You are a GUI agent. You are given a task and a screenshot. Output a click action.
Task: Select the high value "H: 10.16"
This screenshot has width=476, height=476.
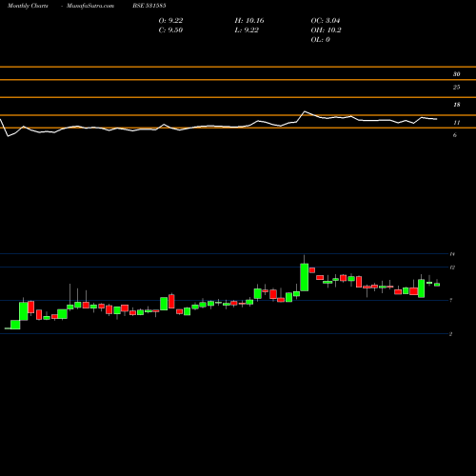pyautogui.click(x=249, y=21)
